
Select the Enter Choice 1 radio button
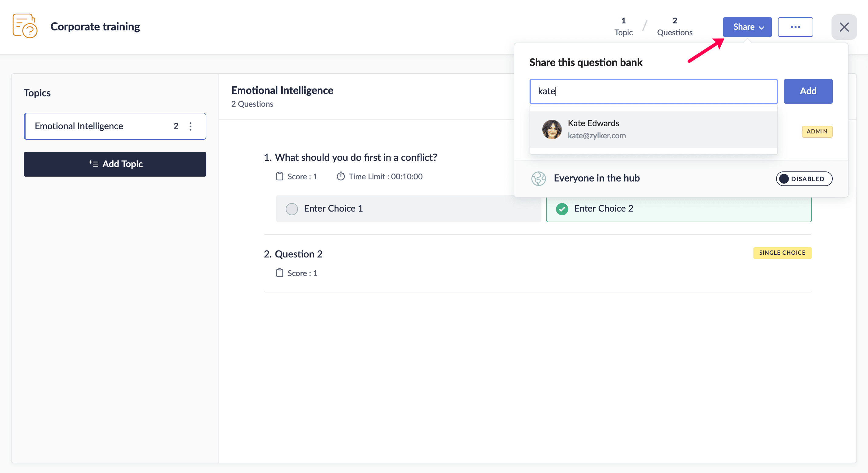point(292,209)
